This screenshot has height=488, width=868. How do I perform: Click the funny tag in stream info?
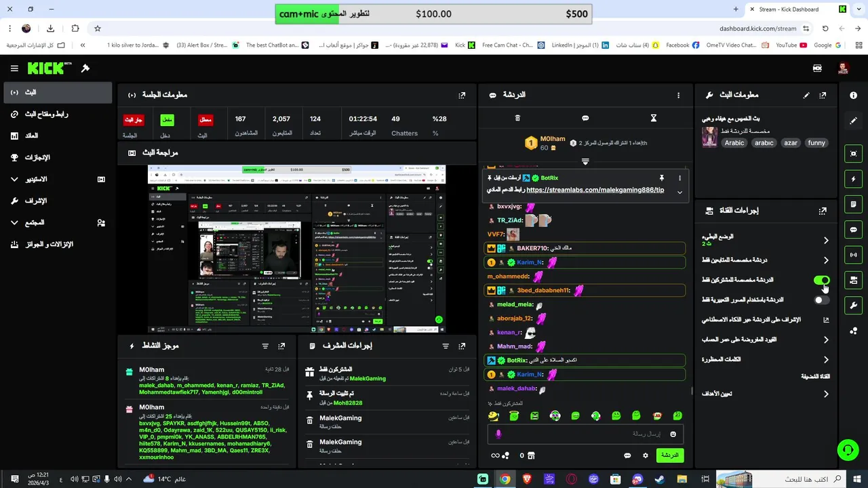tap(816, 143)
